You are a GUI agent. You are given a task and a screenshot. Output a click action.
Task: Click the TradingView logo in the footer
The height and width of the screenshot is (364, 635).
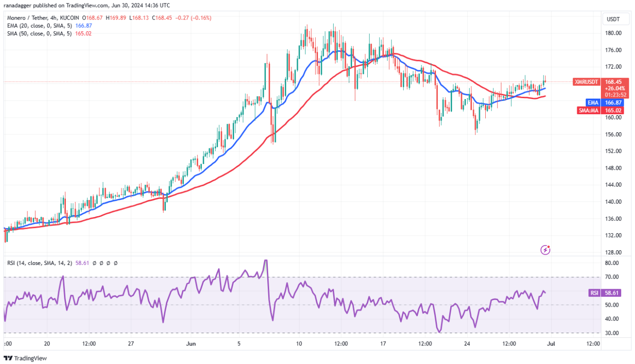[x=25, y=358]
